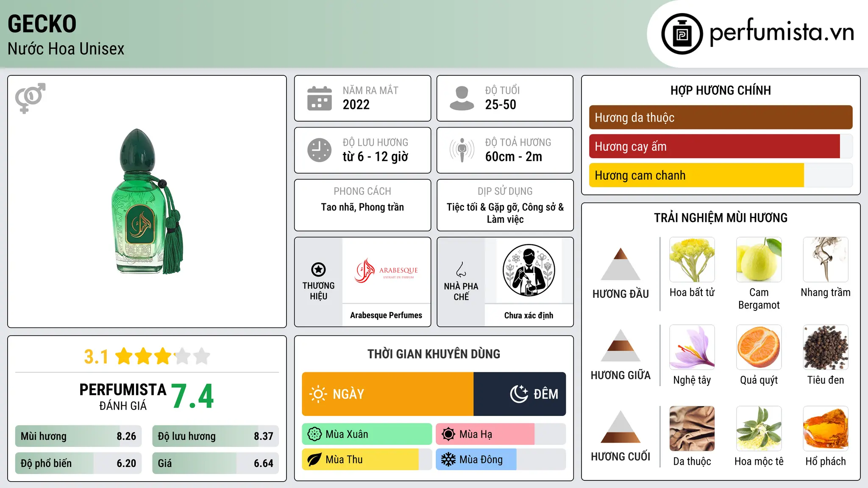Click the Hợp hương chính heading
The height and width of the screenshot is (488, 868).
[x=721, y=90]
